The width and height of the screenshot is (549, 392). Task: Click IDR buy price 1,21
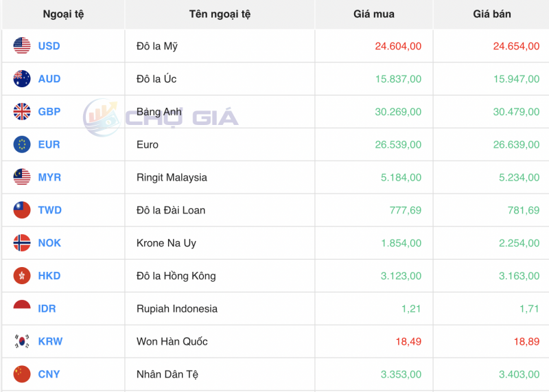tap(411, 308)
